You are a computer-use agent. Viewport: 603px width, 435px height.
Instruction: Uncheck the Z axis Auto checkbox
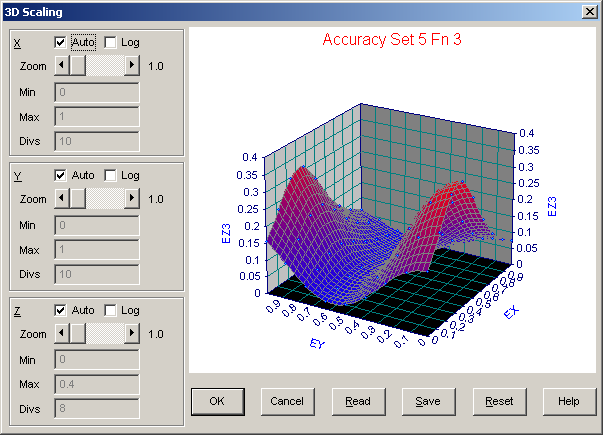point(60,310)
